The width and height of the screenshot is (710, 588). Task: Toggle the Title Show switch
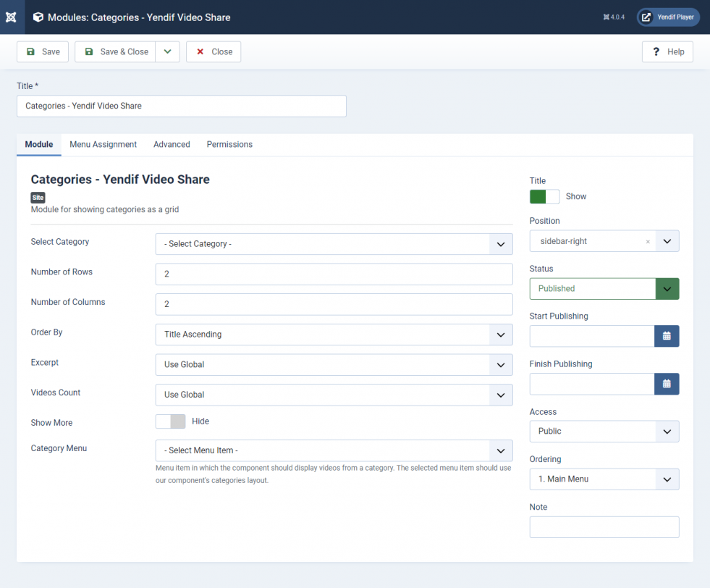pos(544,197)
